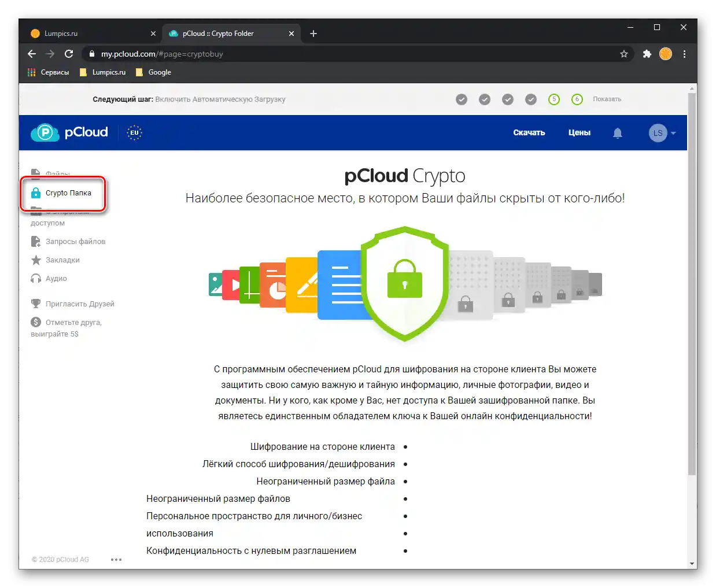Open Chrome extensions puzzle icon
The image size is (716, 588).
click(x=647, y=54)
